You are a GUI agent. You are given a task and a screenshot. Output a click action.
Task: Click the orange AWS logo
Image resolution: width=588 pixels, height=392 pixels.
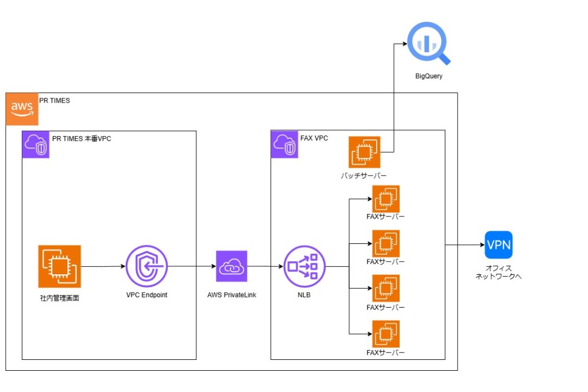22,108
